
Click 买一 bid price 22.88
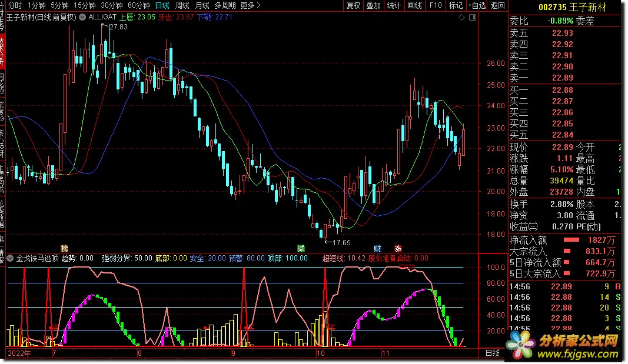tap(562, 90)
